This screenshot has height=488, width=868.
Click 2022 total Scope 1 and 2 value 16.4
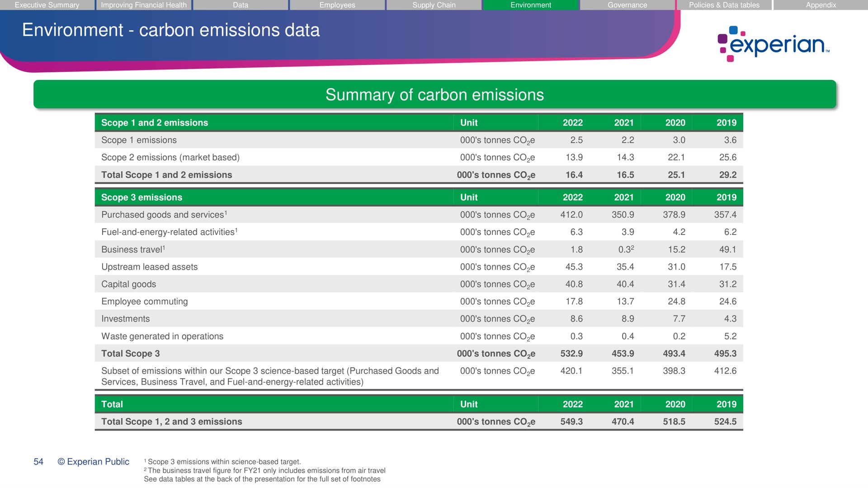click(x=574, y=175)
